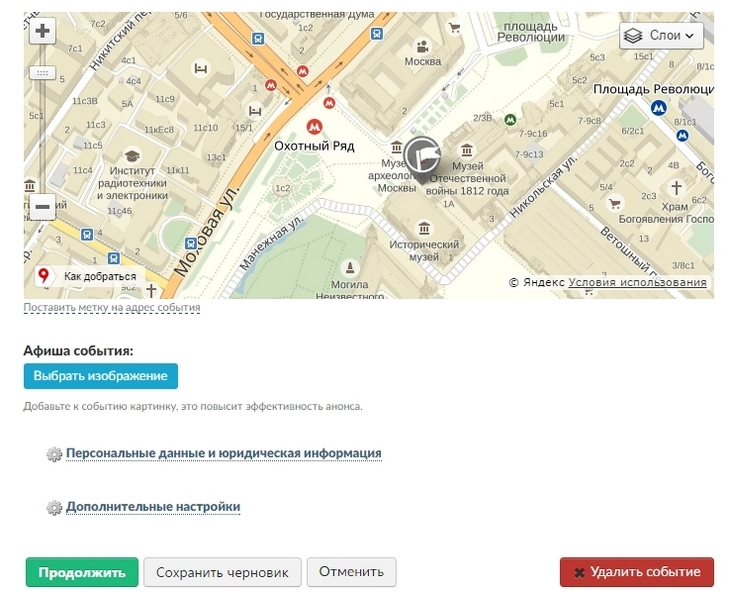Click the hotel bed icon near 15/1
This screenshot has width=730, height=592.
click(x=254, y=111)
